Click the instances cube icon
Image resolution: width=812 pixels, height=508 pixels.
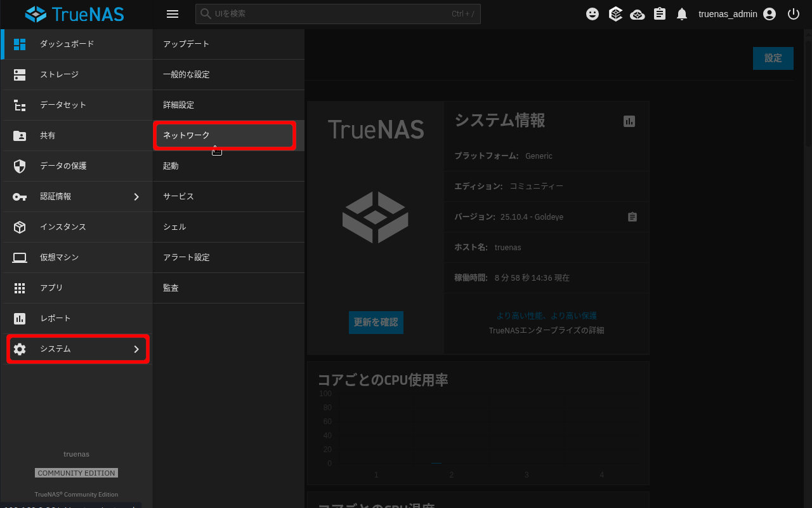pyautogui.click(x=20, y=227)
